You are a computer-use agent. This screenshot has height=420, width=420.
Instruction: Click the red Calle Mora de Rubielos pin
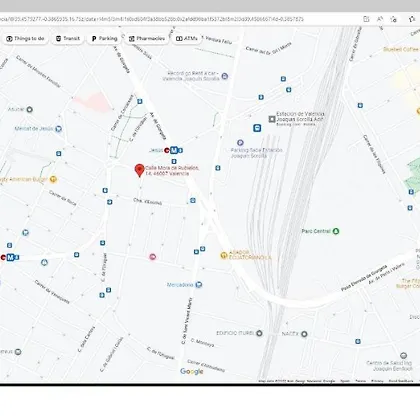(x=139, y=170)
